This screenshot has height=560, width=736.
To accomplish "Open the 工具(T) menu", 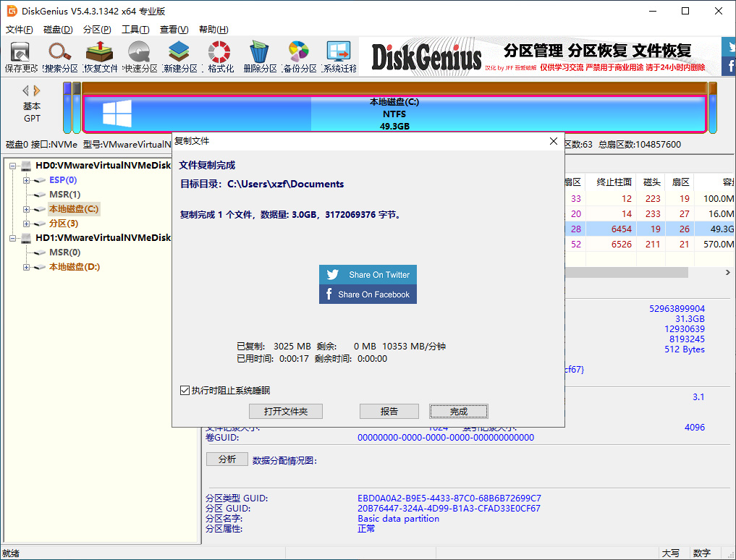I will pyautogui.click(x=135, y=30).
